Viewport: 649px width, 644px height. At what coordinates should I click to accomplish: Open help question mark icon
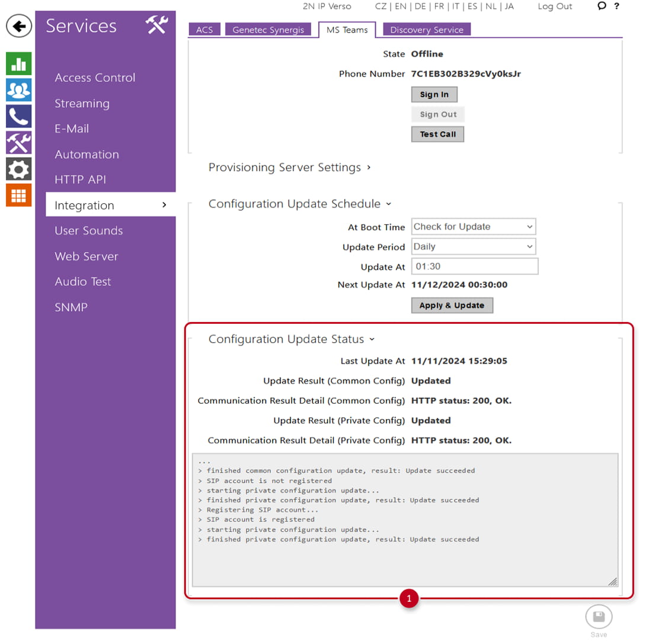click(x=617, y=6)
